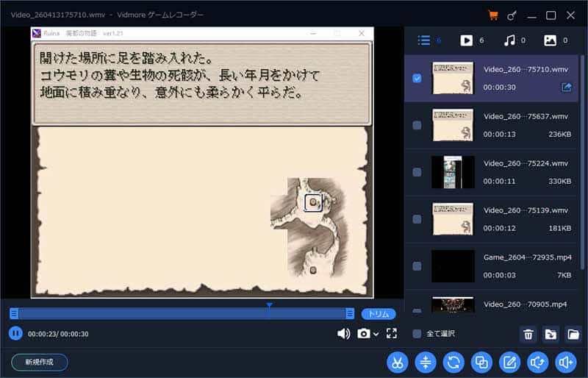Select file name Video_260···70905.mp4
The height and width of the screenshot is (378, 588).
[525, 304]
